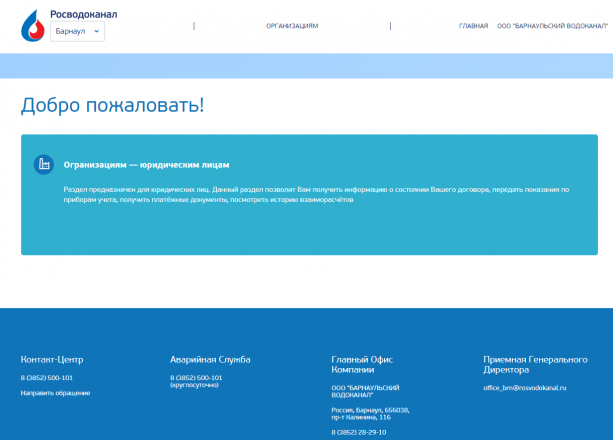Click the Росводоканал brand name text
This screenshot has height=440, width=613.
tap(84, 14)
